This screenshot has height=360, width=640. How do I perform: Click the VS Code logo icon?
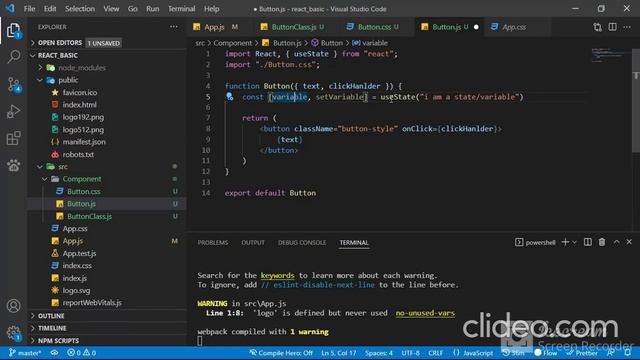pos(10,8)
